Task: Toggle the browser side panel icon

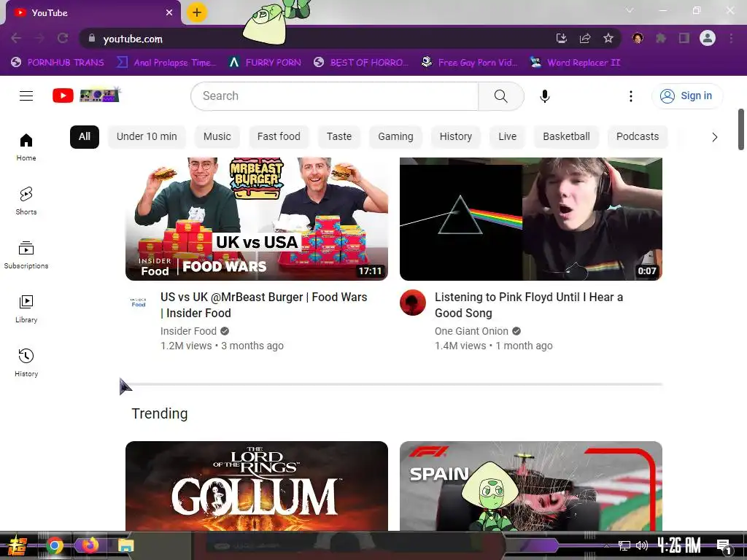Action: pyautogui.click(x=684, y=38)
